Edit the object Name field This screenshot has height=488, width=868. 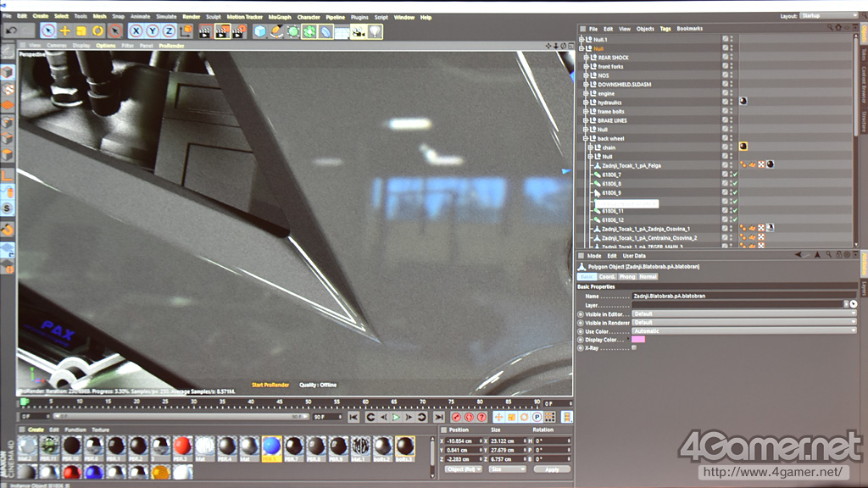tap(744, 296)
